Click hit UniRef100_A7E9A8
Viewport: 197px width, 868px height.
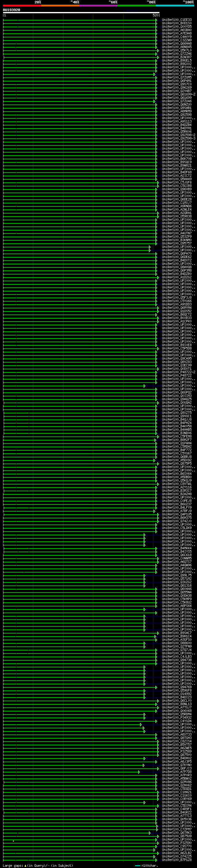click(177, 33)
